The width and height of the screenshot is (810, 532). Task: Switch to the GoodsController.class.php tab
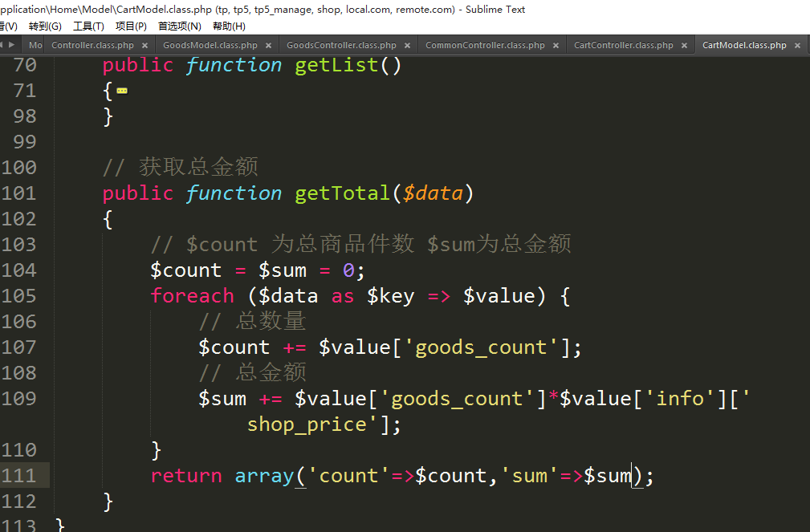click(341, 46)
